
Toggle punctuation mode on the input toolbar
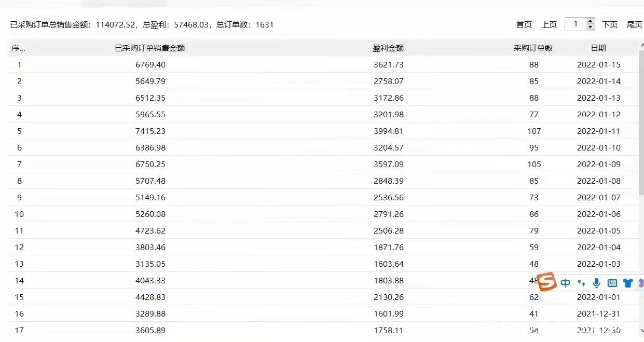pos(581,283)
